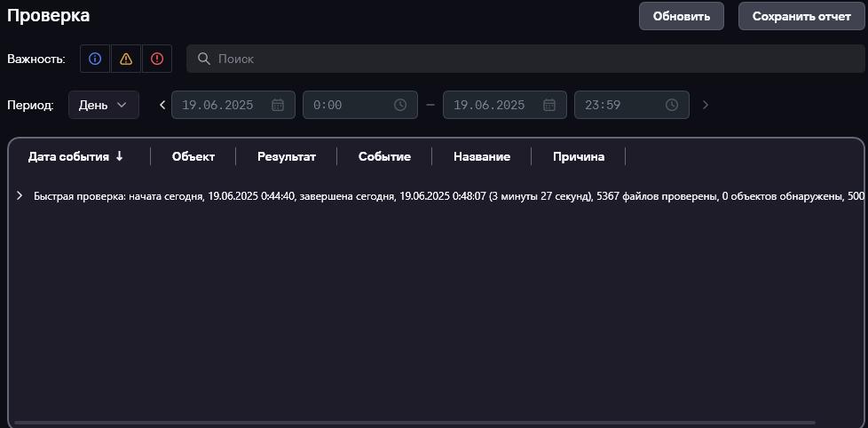Screen dimensions: 868x428
Task: Open clock icon of the 23:59 time field
Action: point(672,105)
